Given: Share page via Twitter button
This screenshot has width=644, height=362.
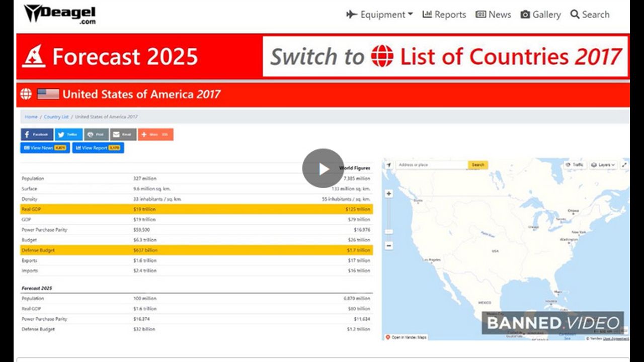Looking at the screenshot, I should click(68, 135).
